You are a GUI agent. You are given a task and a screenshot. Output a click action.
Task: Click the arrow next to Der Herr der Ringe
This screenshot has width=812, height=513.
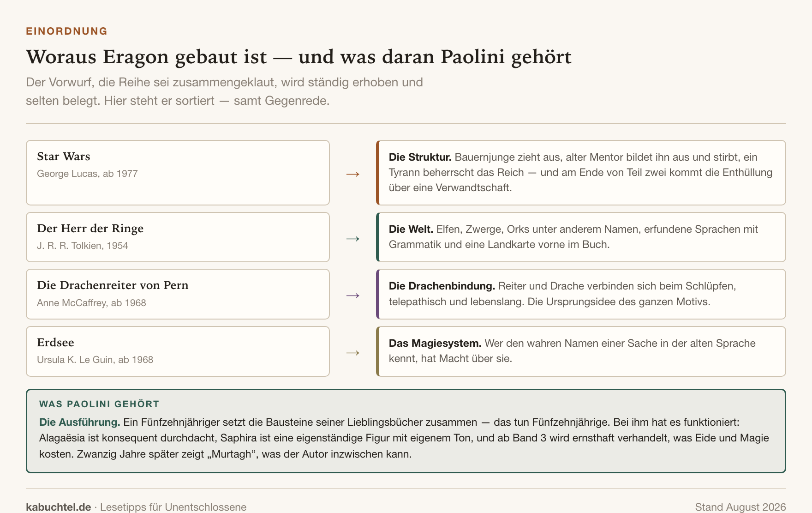(353, 239)
